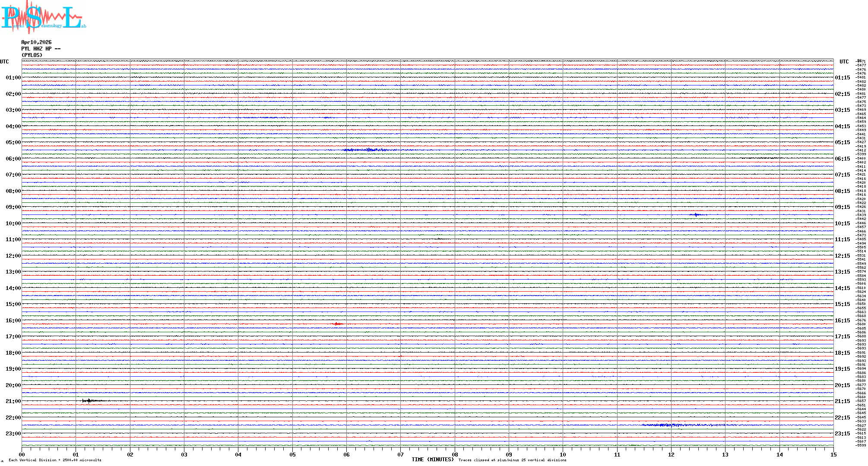Click the 23:00 hour label on left

[x=13, y=434]
